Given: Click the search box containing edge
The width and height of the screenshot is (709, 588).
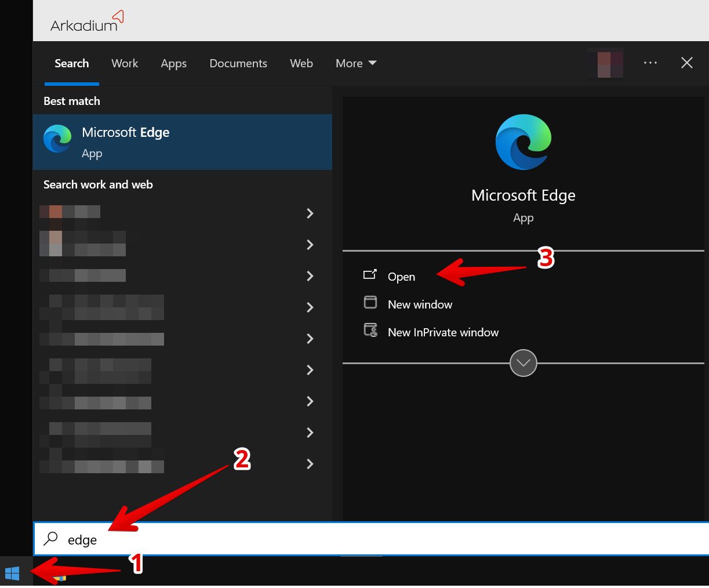Looking at the screenshot, I should [x=371, y=539].
